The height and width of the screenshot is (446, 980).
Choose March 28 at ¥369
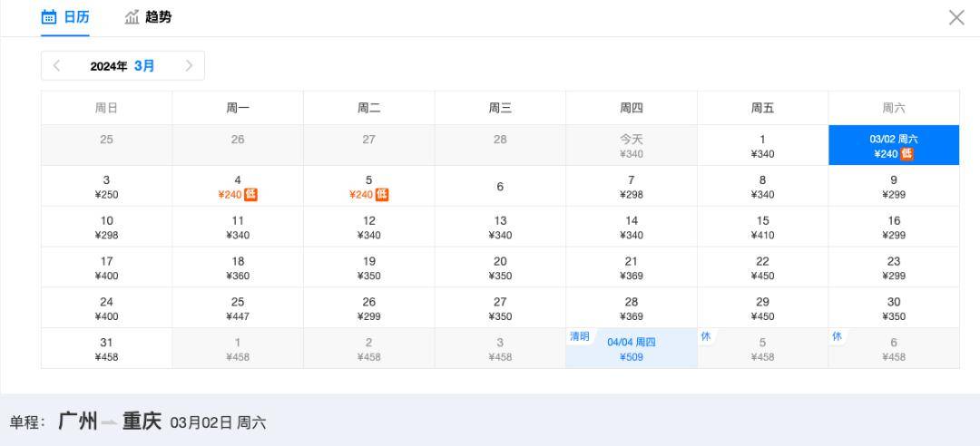click(x=632, y=308)
